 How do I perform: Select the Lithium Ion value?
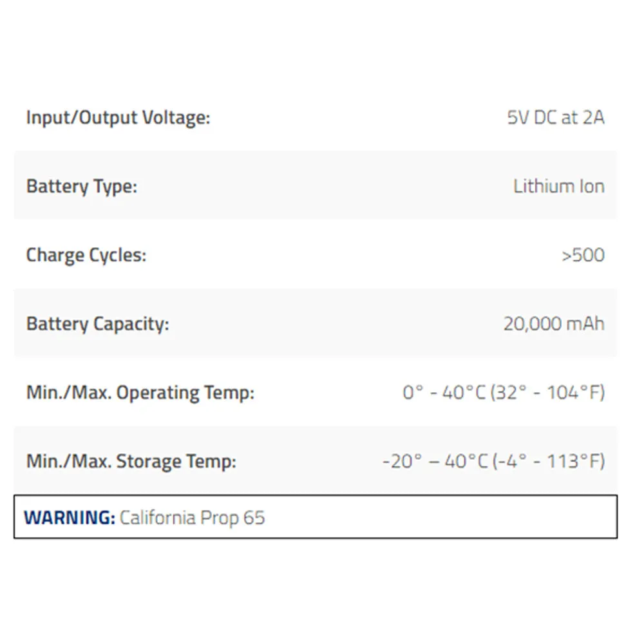pyautogui.click(x=559, y=186)
